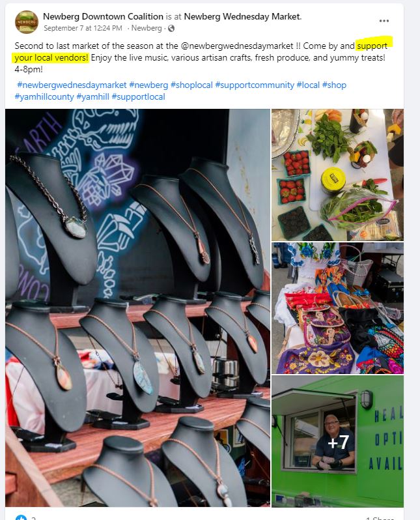Follow the #supportlocal hashtag
420x520 pixels.
click(138, 97)
